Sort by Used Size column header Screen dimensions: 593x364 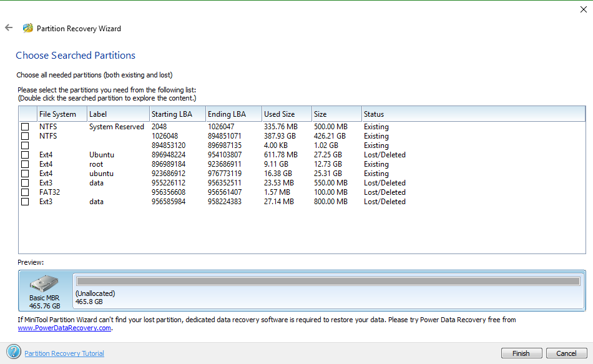(287, 114)
